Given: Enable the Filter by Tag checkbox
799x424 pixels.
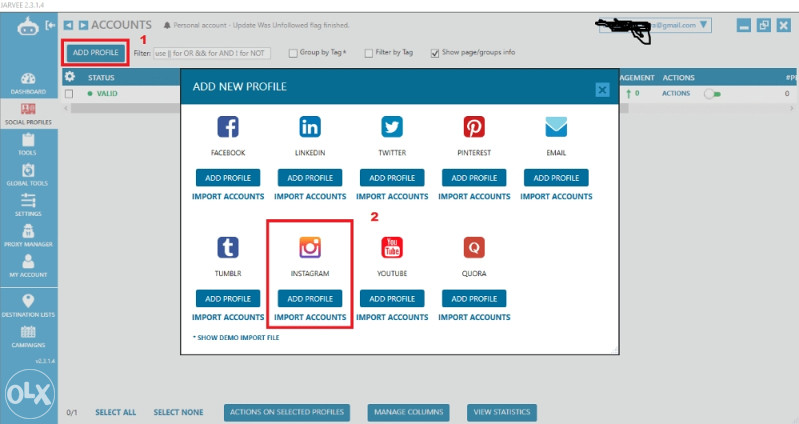Looking at the screenshot, I should pos(369,53).
